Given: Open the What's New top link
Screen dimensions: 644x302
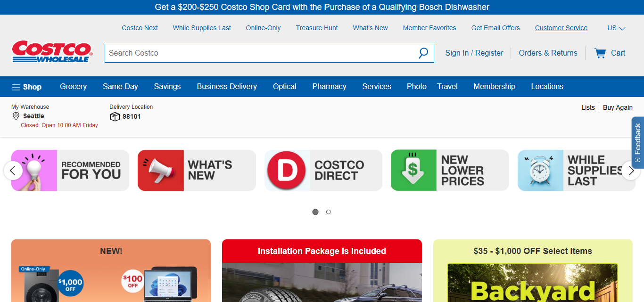Looking at the screenshot, I should 371,28.
